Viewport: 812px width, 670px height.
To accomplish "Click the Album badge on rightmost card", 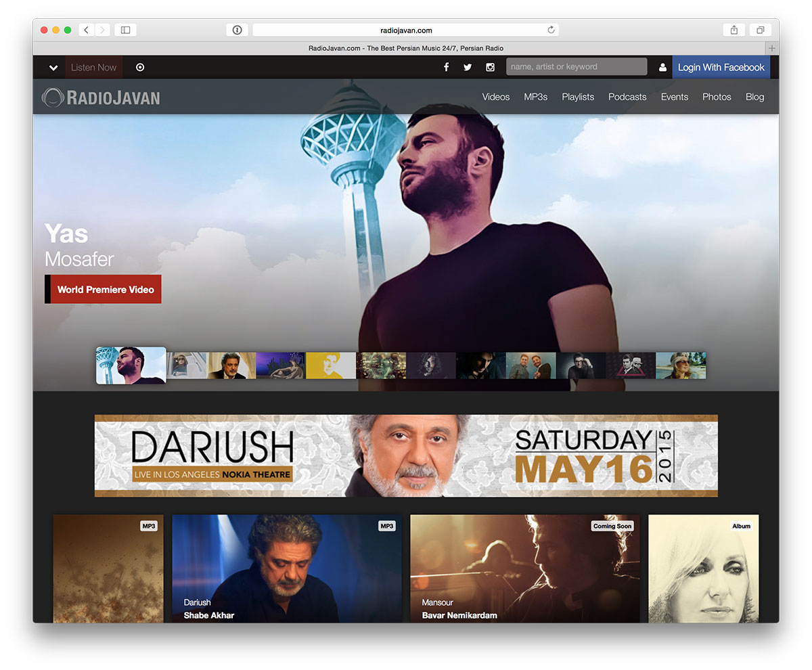I will tap(742, 526).
